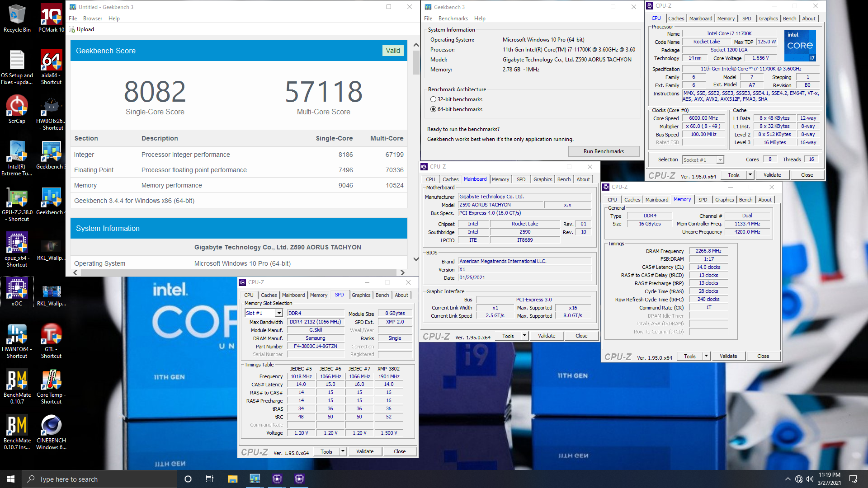
Task: Select 64-bit benchmarks radio option
Action: tap(457, 109)
